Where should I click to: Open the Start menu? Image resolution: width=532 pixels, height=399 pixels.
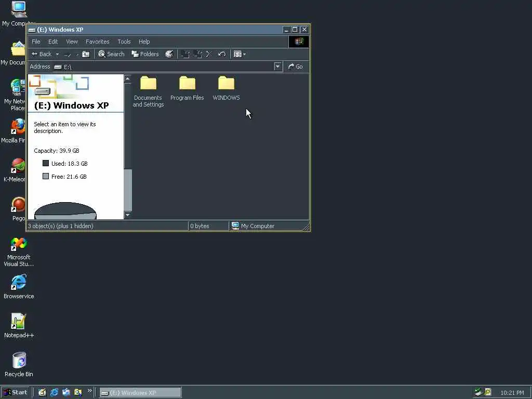[x=15, y=393]
